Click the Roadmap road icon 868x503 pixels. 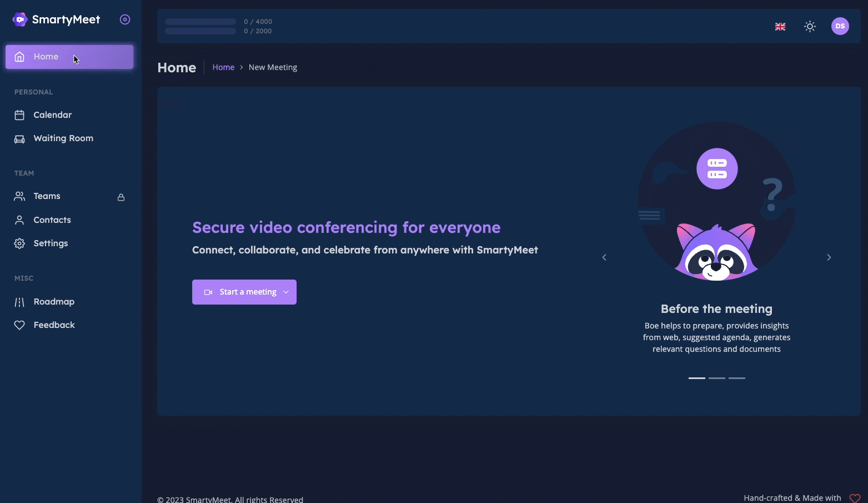click(x=19, y=302)
